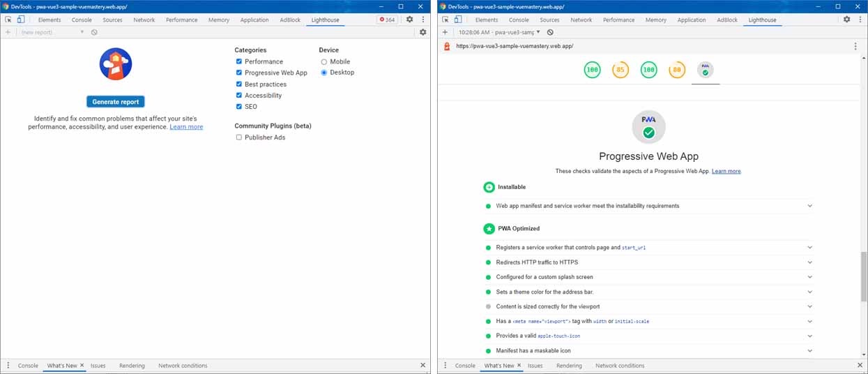Expand the installability requirements audit row
The width and height of the screenshot is (868, 374).
click(809, 206)
